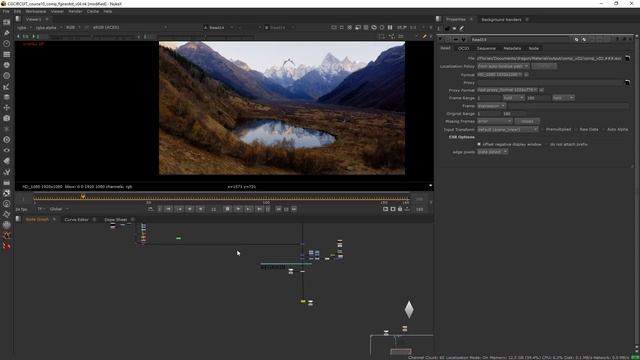The image size is (640, 360).
Task: Open the Frame expression dropdown
Action: pyautogui.click(x=491, y=106)
